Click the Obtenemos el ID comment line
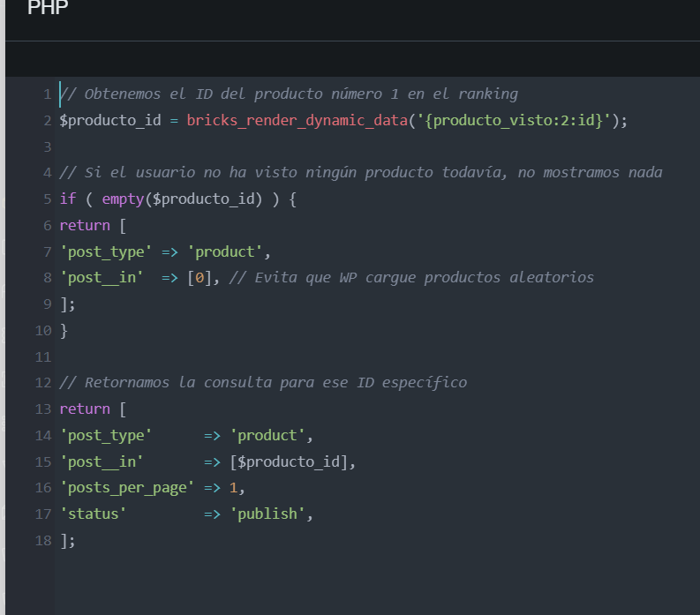 click(x=289, y=94)
